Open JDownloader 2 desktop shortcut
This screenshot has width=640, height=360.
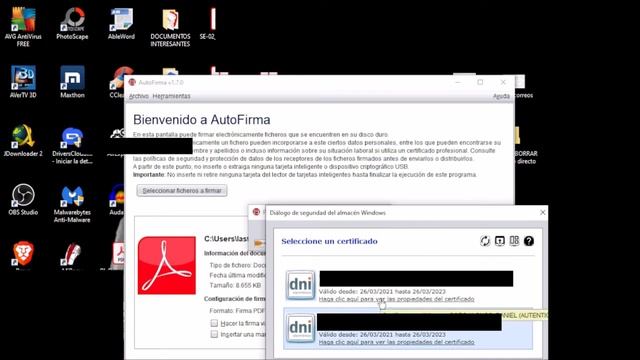pos(23,140)
